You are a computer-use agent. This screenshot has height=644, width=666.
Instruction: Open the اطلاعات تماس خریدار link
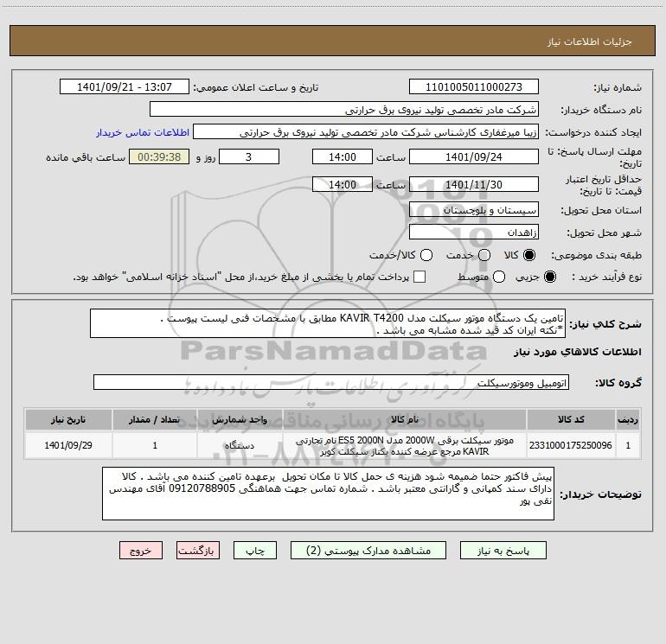(x=143, y=132)
